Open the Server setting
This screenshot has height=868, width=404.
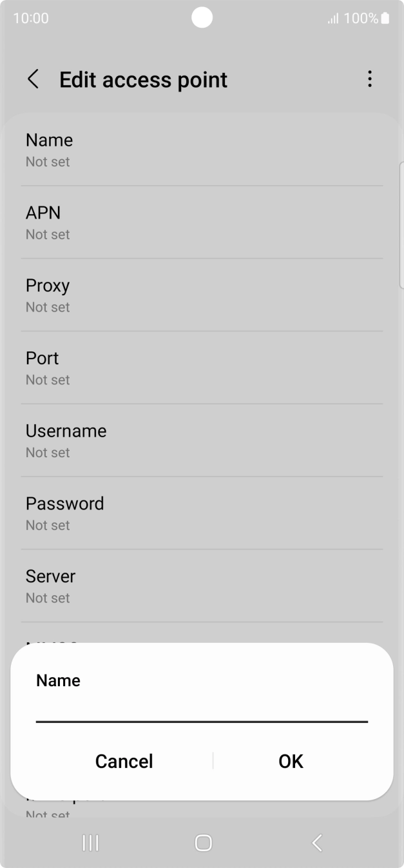point(202,586)
